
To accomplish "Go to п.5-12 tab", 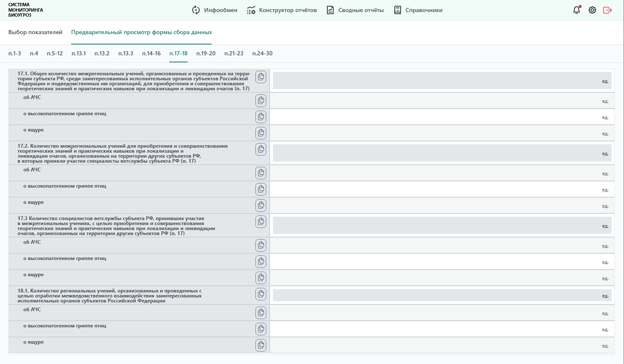I will pyautogui.click(x=55, y=53).
